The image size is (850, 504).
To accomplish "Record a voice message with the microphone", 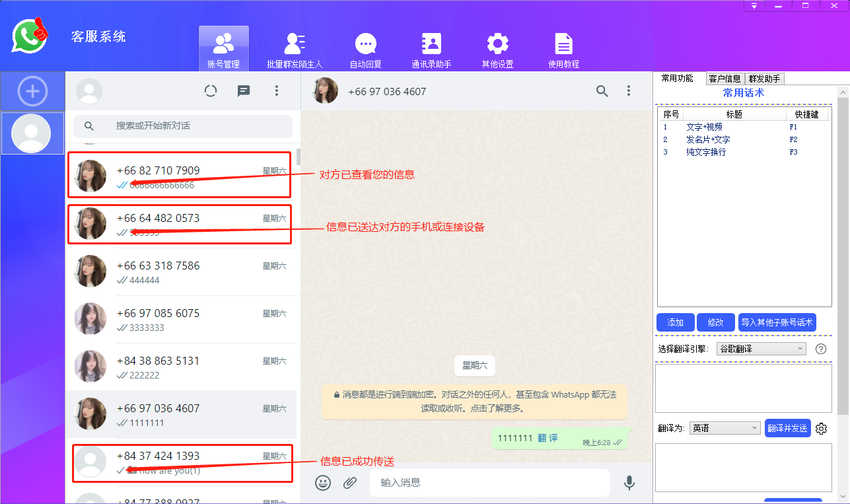I will coord(629,483).
